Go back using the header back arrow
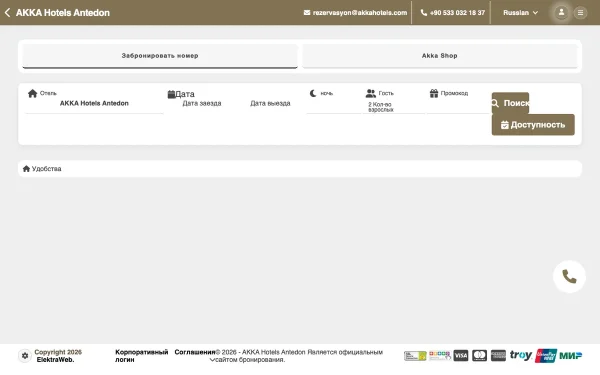 [x=7, y=13]
